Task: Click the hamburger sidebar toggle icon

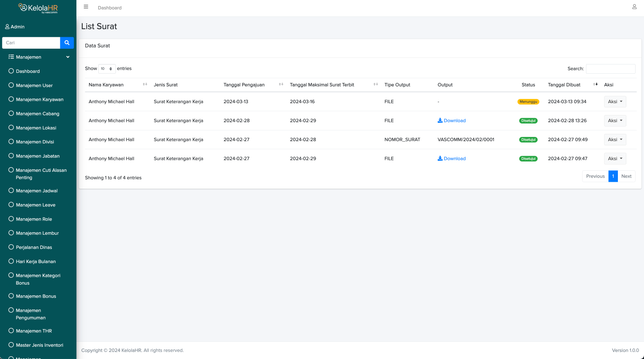Action: [x=86, y=7]
